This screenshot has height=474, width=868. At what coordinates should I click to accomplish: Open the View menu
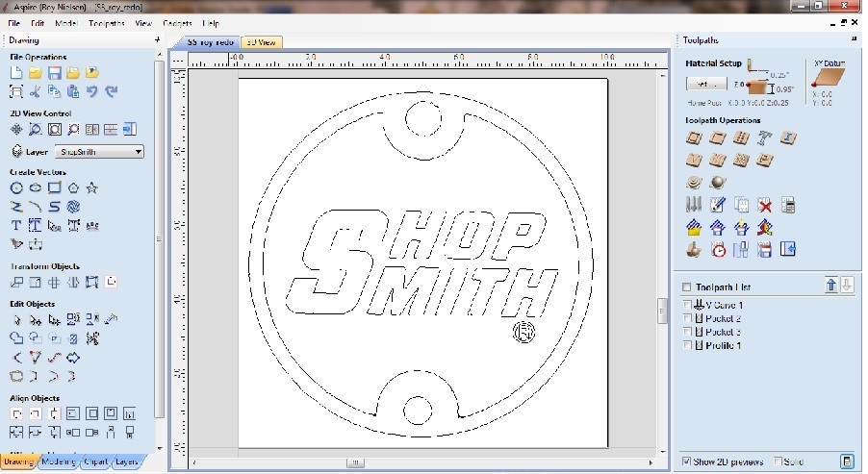(x=143, y=23)
